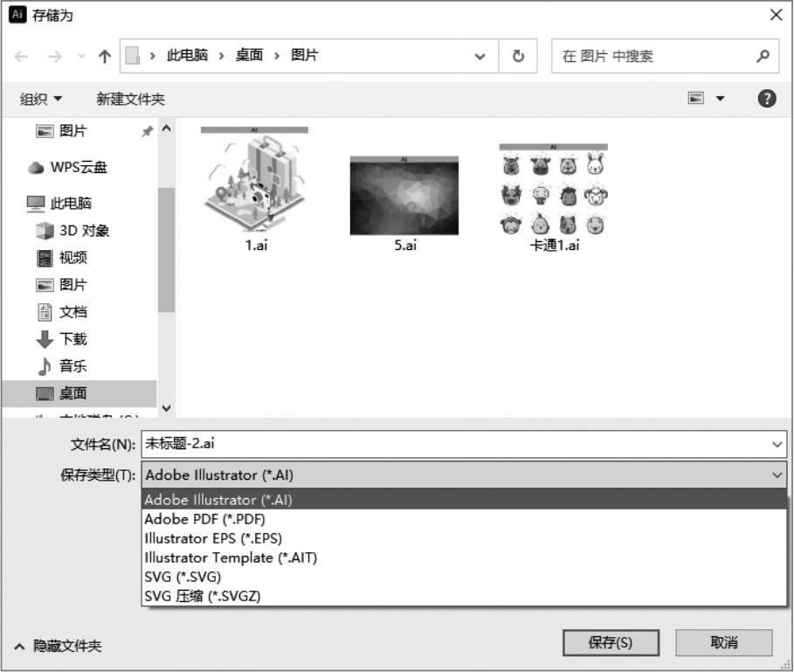Screen dimensions: 794x672
Task: Open recent locations dropdown arrow
Action: (81, 56)
